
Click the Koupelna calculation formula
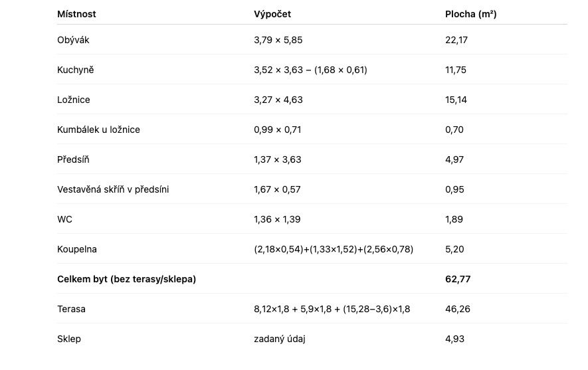click(x=334, y=249)
